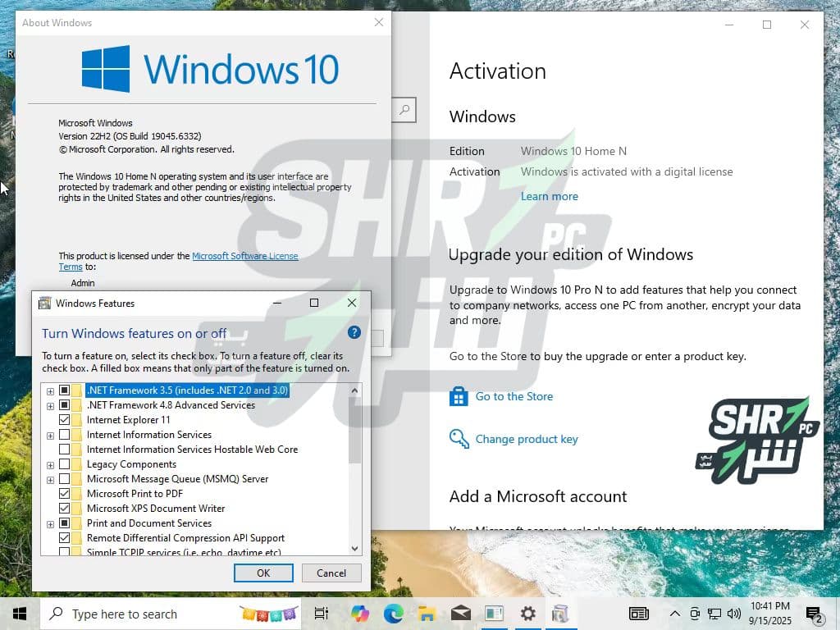840x630 pixels.
Task: Click the Change product key link
Action: (527, 440)
